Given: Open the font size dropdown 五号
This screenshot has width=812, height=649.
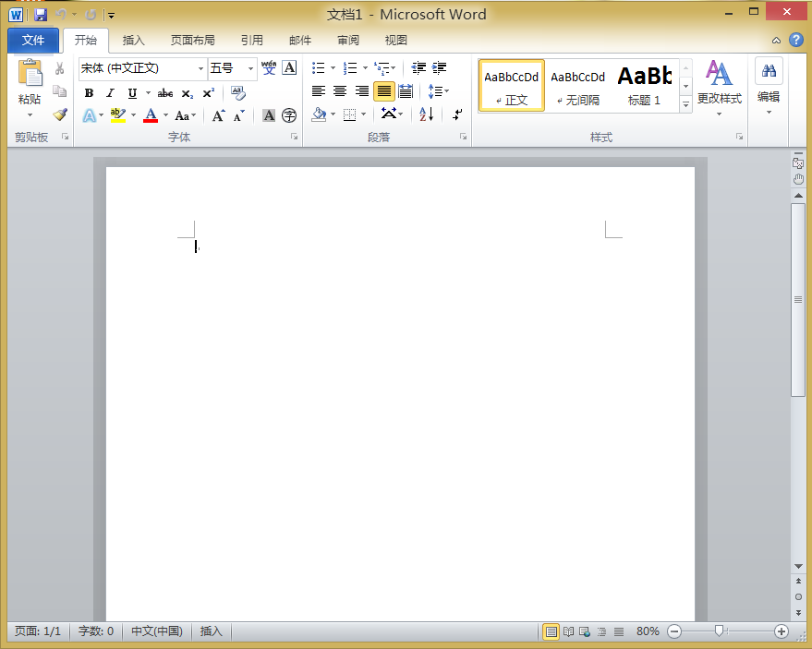Looking at the screenshot, I should point(250,68).
